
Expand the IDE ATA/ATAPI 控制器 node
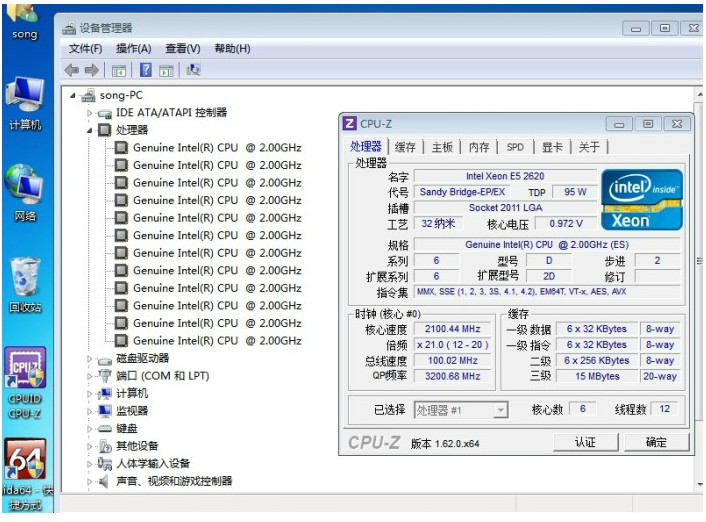point(89,113)
